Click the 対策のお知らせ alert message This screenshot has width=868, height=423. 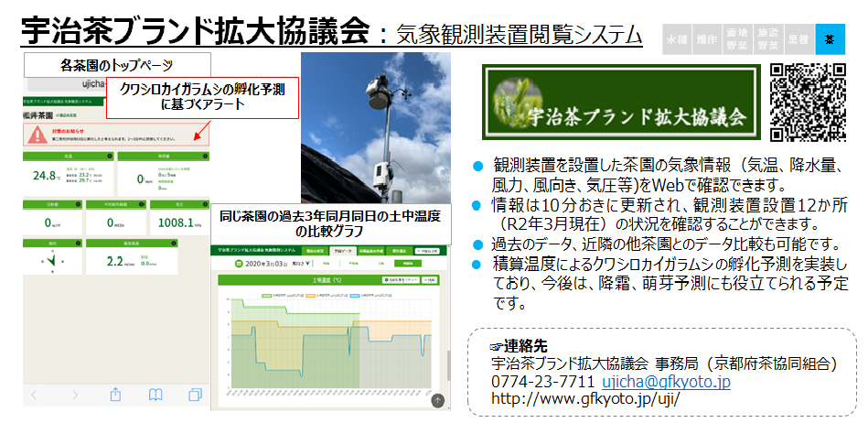(x=115, y=135)
